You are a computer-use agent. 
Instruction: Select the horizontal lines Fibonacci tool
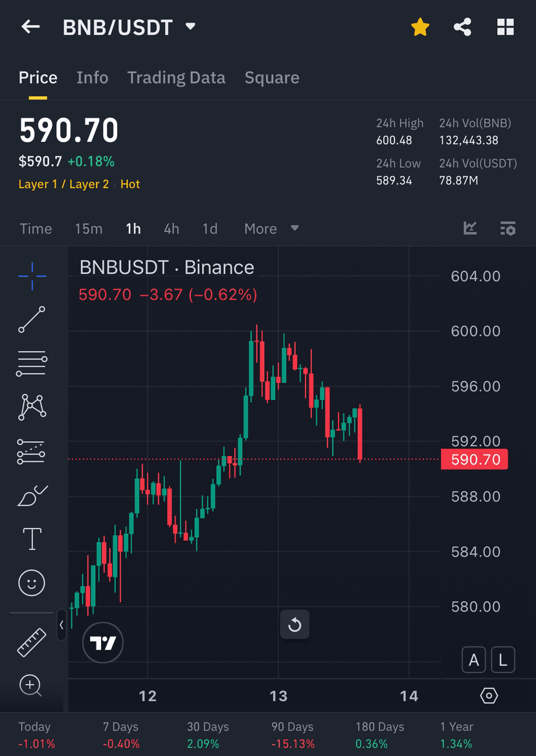pos(32,363)
